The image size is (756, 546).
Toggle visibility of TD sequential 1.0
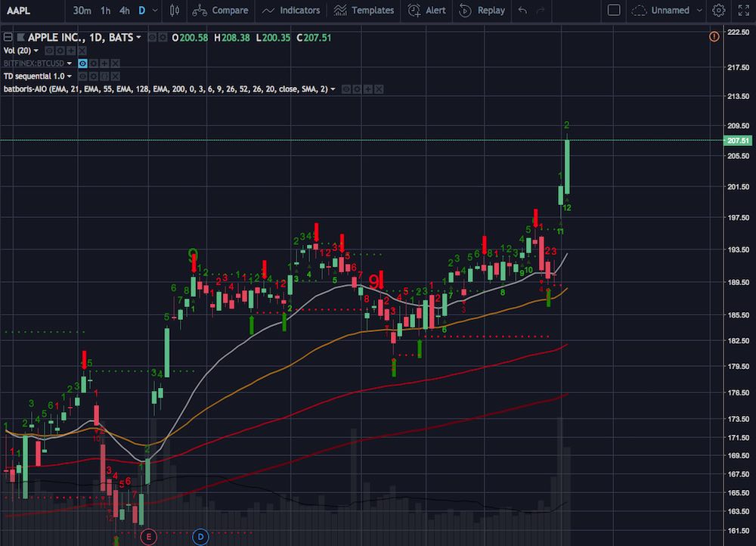coord(82,76)
